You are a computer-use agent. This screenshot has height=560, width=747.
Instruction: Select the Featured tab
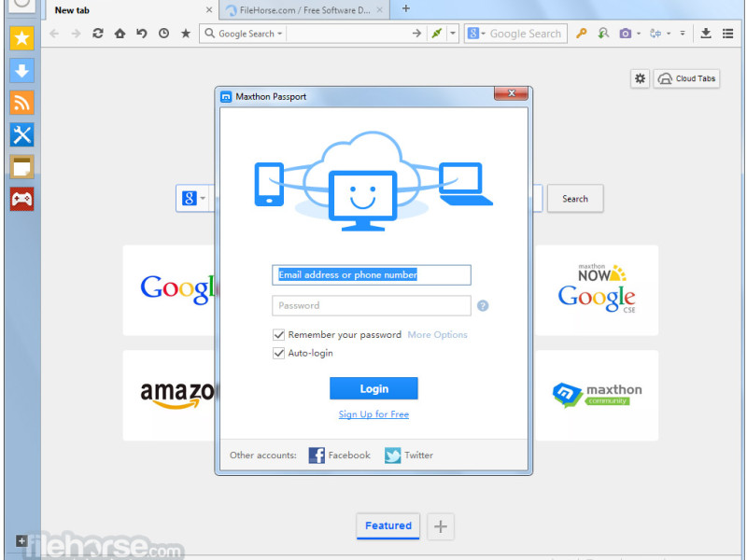click(x=388, y=525)
